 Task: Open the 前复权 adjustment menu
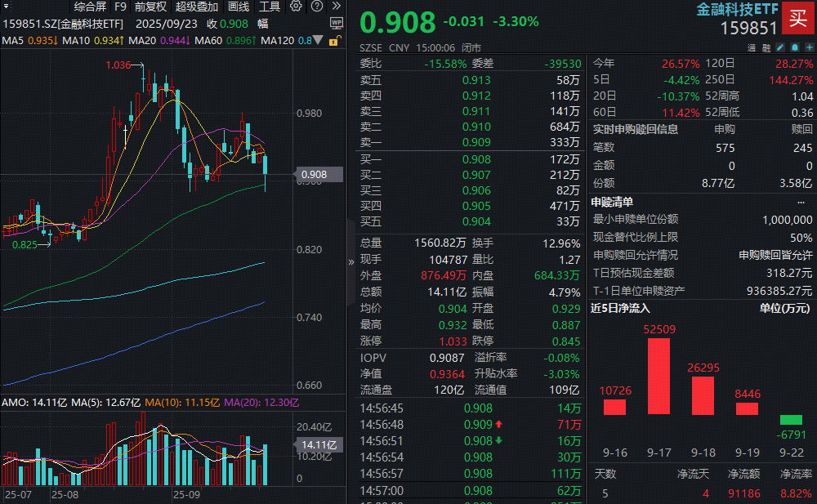point(150,7)
